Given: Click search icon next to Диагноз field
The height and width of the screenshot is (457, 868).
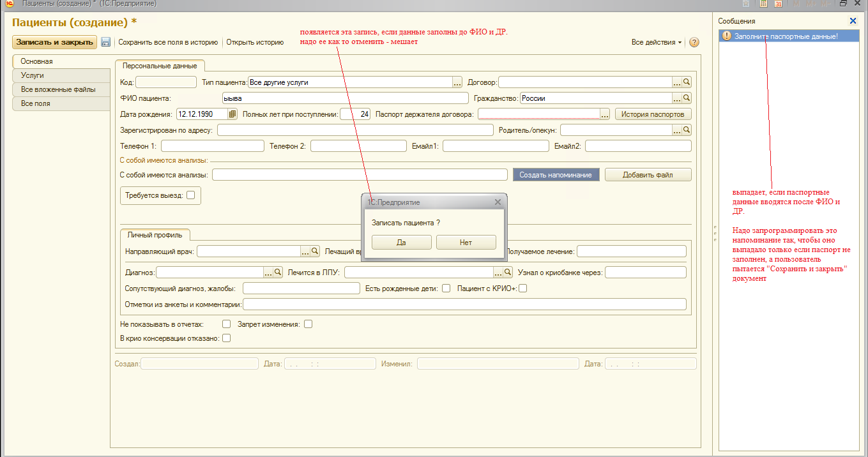Looking at the screenshot, I should coord(278,273).
